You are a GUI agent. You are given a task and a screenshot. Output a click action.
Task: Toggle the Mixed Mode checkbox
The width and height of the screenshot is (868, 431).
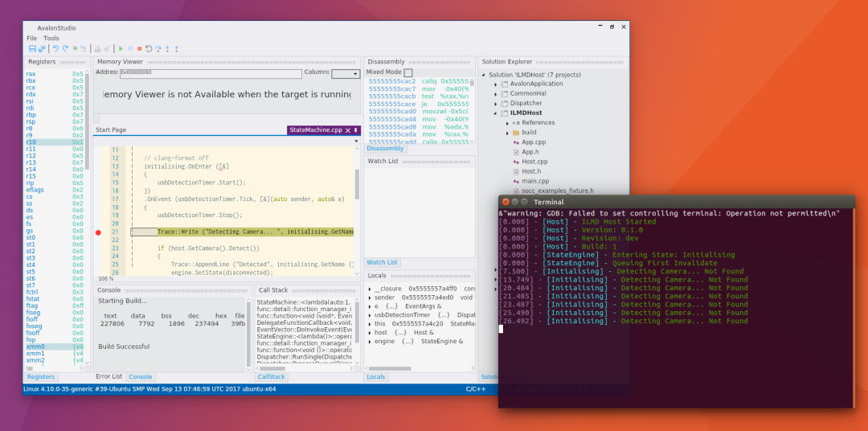[408, 72]
